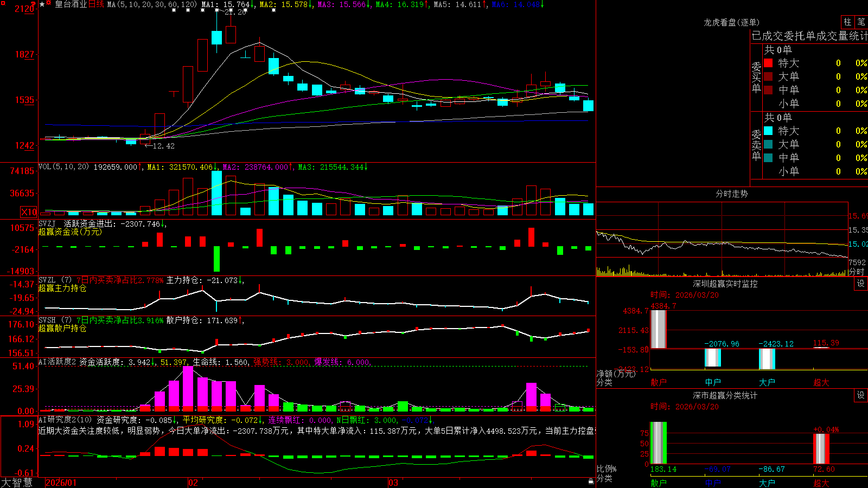Select the 2026/01 marker on the date axis

click(x=61, y=483)
